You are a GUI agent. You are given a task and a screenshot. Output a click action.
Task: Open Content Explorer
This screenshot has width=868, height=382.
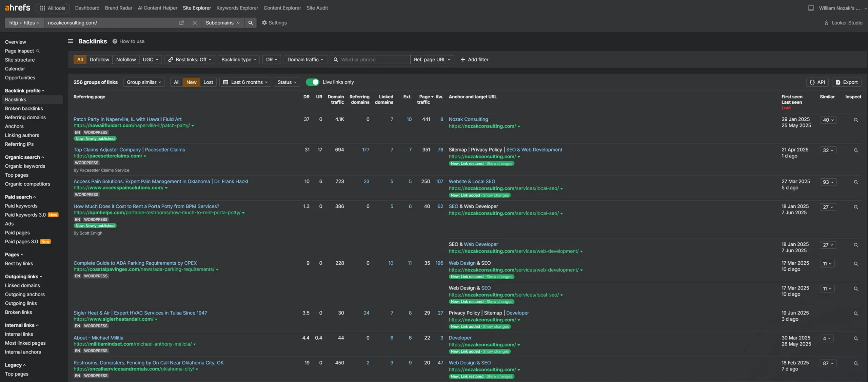[x=282, y=8]
